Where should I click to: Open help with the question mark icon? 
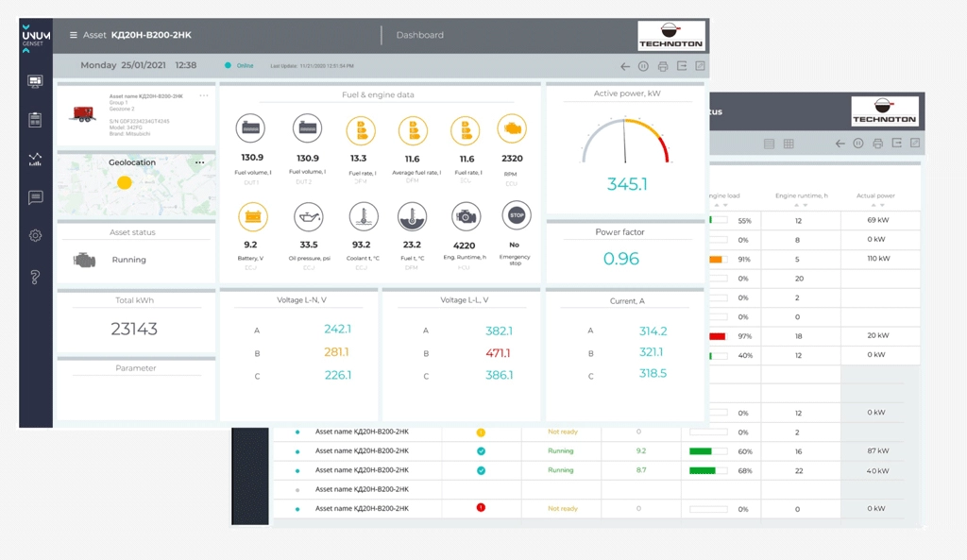36,275
